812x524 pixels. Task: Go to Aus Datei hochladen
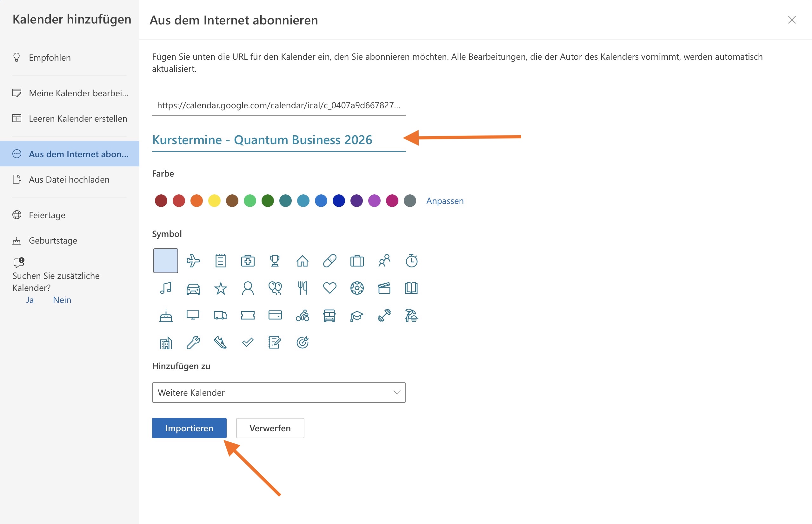(69, 179)
